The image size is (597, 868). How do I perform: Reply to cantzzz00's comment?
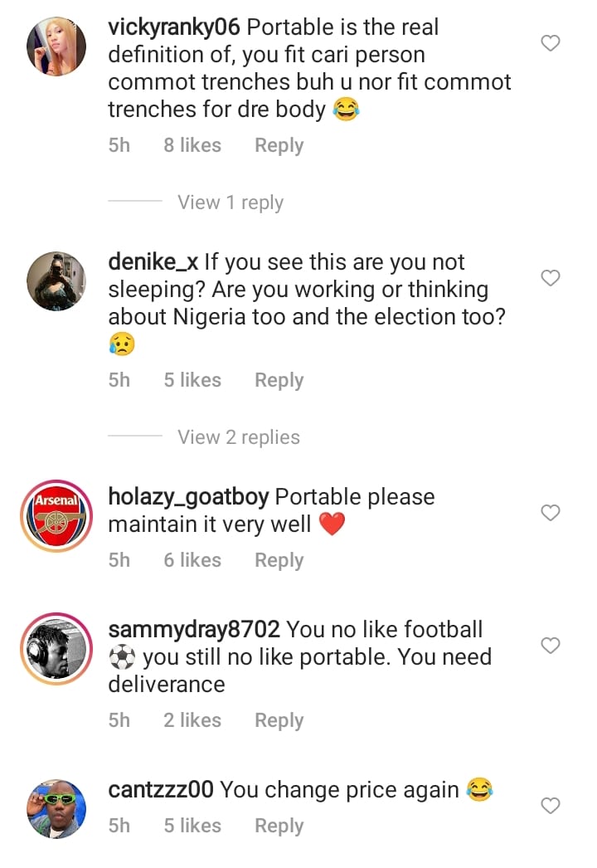click(x=279, y=826)
